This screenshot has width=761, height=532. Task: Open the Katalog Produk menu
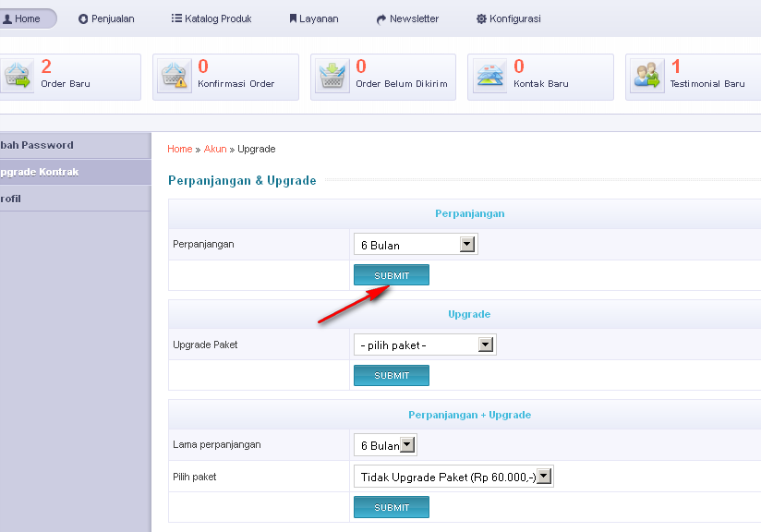click(x=211, y=18)
